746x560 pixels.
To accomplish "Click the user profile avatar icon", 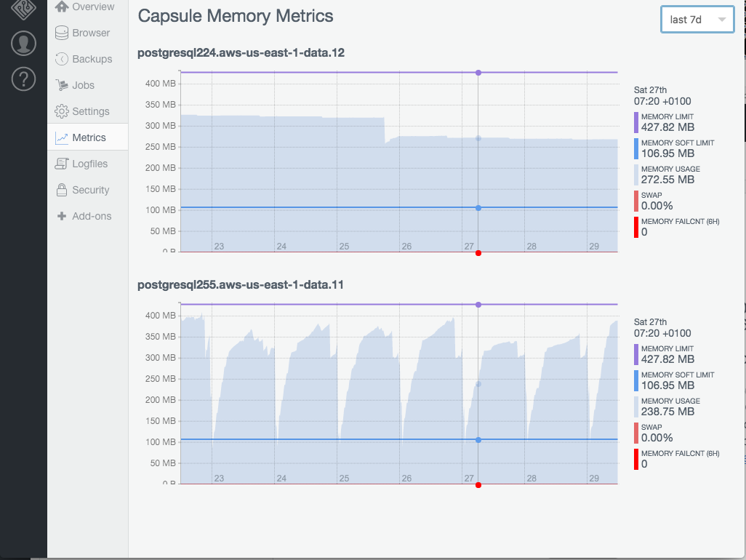I will click(x=23, y=43).
